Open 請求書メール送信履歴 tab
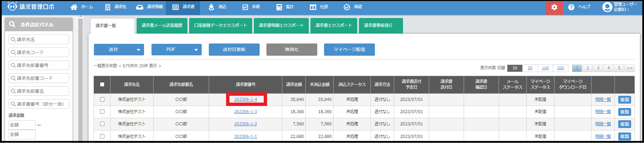 (162, 25)
